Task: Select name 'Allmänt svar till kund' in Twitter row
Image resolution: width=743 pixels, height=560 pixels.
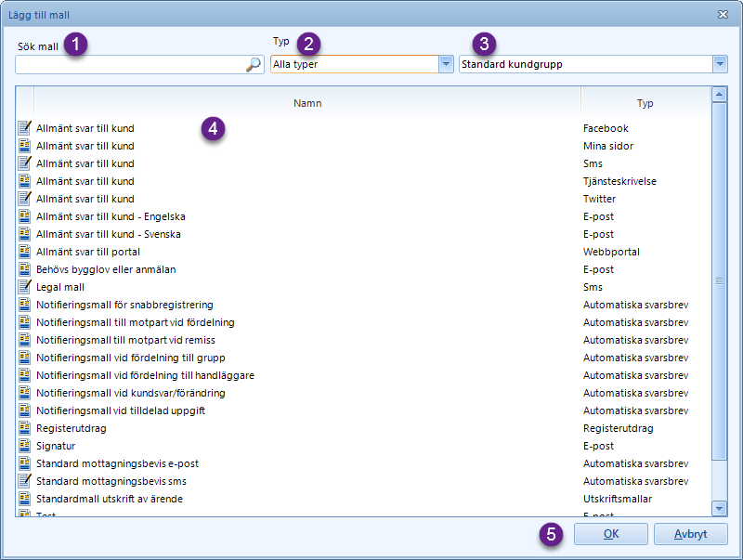Action: 85,199
